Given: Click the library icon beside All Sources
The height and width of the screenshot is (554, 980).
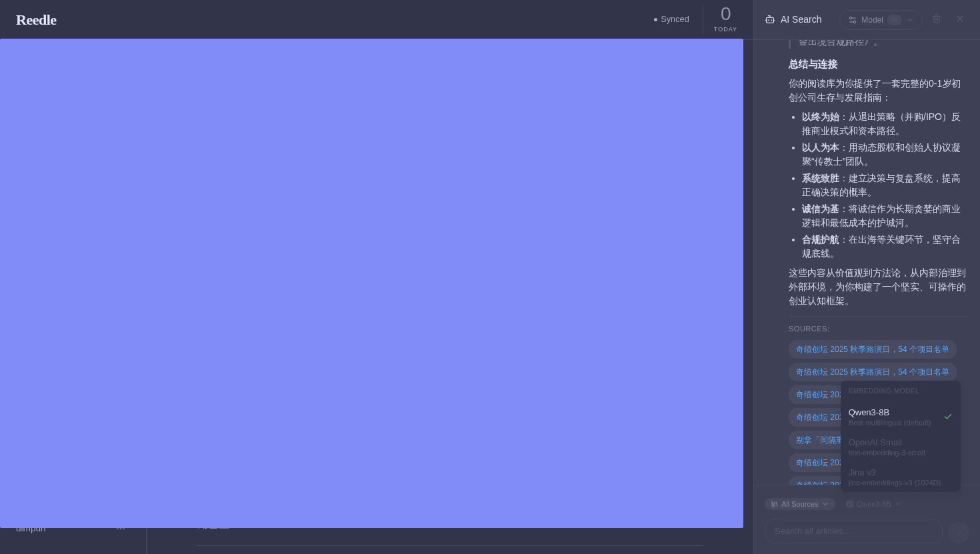Looking at the screenshot, I should (775, 504).
